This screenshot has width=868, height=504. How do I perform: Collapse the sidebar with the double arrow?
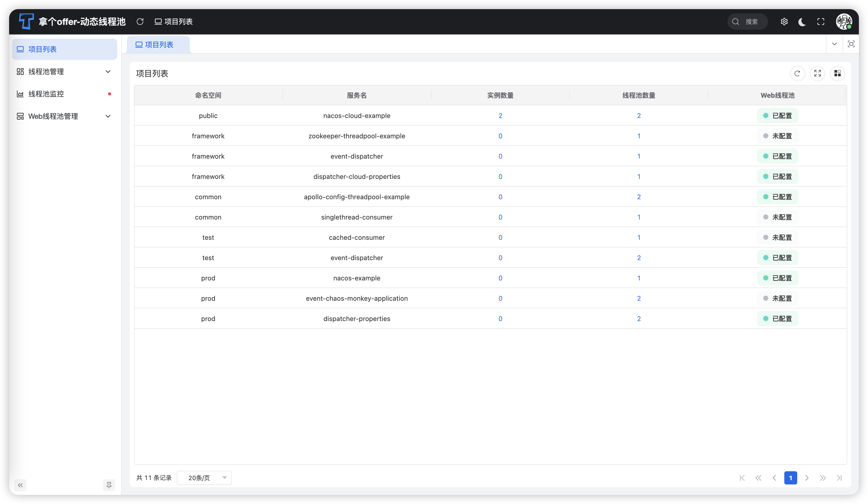click(20, 485)
